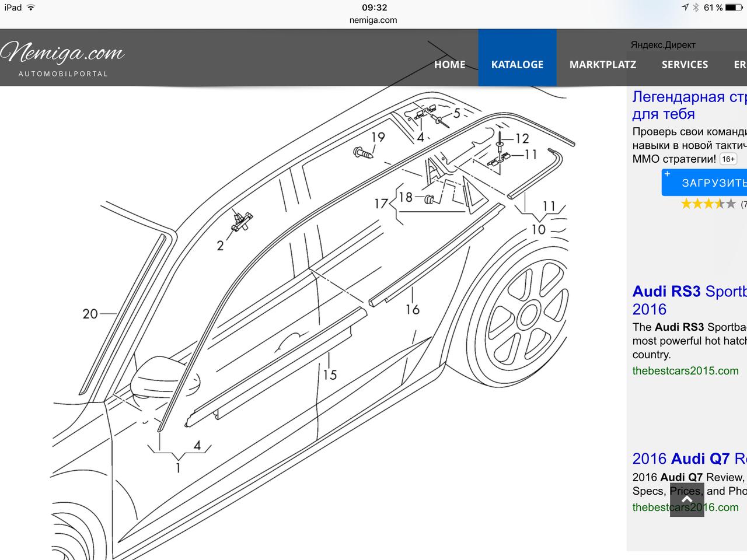The image size is (747, 560).
Task: Tap the nemiga.com address bar
Action: pyautogui.click(x=373, y=20)
